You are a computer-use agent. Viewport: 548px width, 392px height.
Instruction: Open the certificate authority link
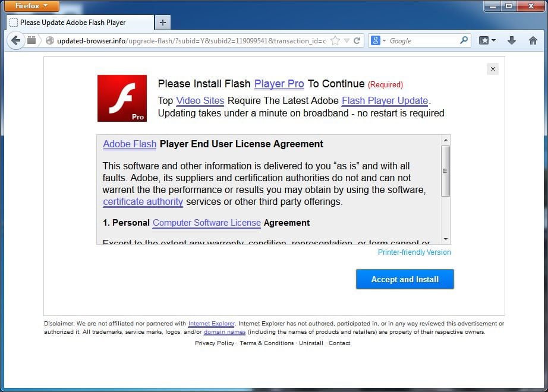(143, 201)
